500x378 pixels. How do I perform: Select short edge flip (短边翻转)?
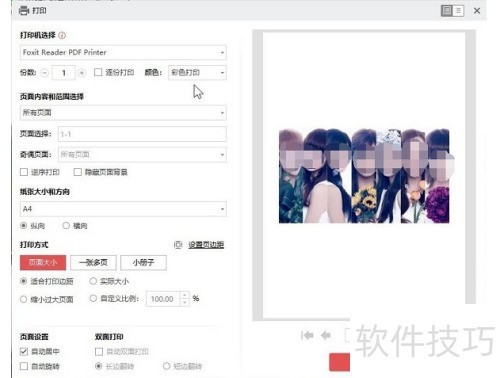point(166,366)
